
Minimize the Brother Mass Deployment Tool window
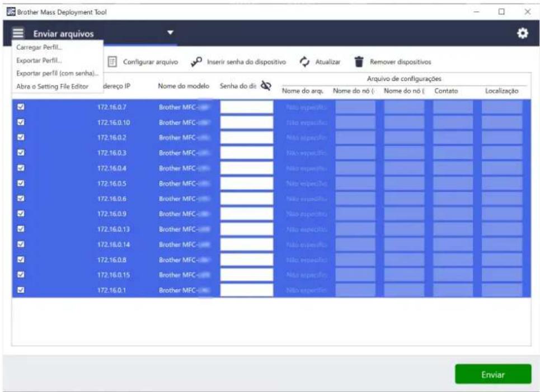pyautogui.click(x=477, y=12)
